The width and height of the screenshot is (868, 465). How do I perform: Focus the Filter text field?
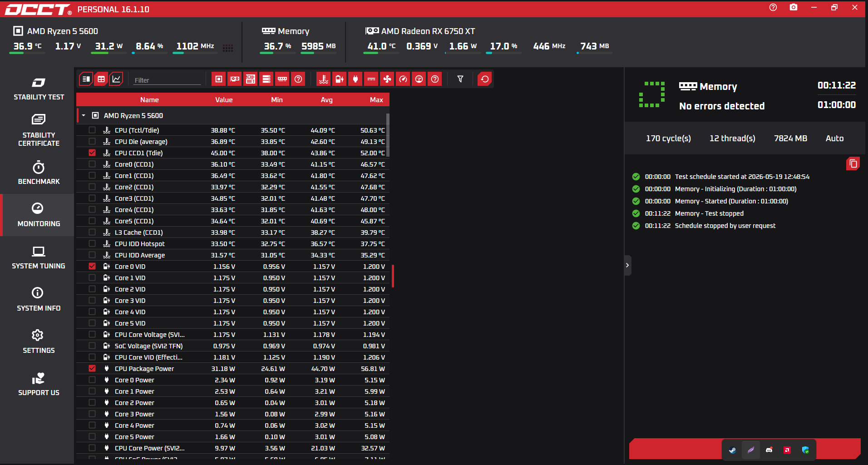[167, 80]
